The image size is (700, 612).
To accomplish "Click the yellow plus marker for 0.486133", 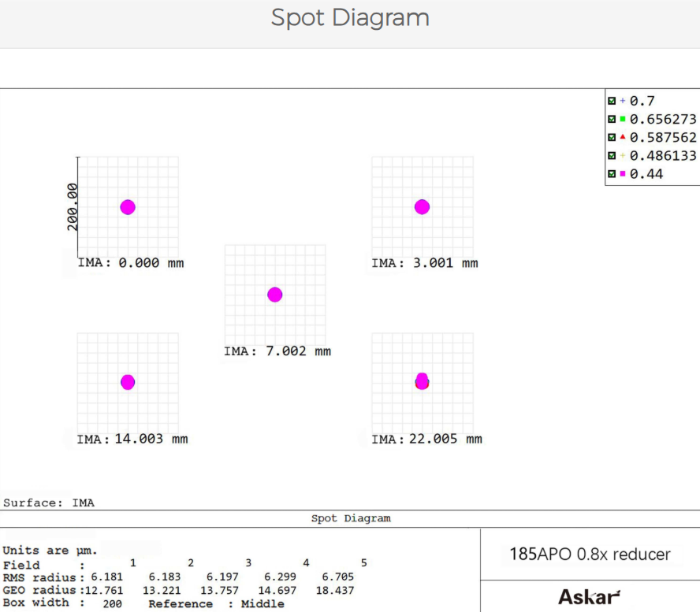I will pos(623,155).
